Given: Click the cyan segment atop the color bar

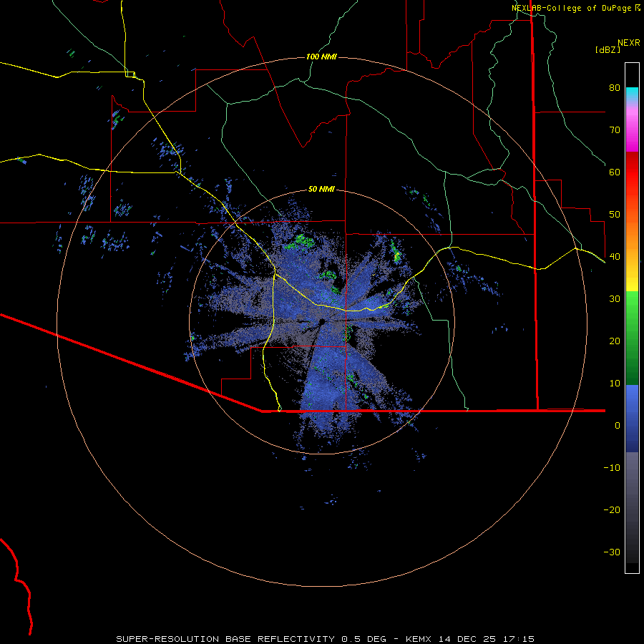Looking at the screenshot, I should (x=632, y=92).
